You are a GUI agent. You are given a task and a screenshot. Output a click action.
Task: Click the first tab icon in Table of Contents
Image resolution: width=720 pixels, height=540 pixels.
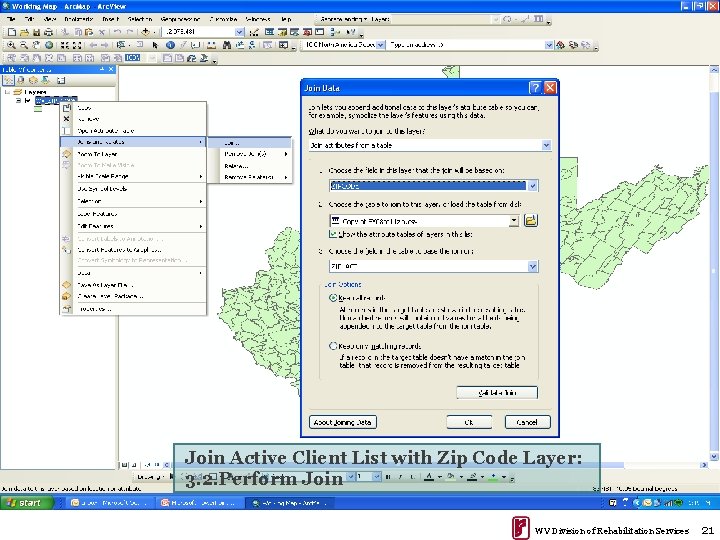[9, 80]
